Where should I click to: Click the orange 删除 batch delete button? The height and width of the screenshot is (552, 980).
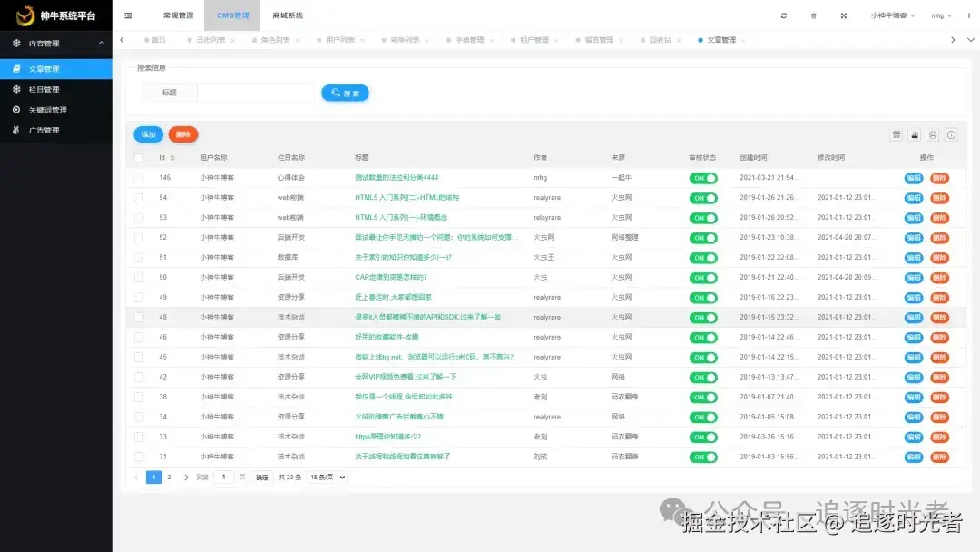183,134
